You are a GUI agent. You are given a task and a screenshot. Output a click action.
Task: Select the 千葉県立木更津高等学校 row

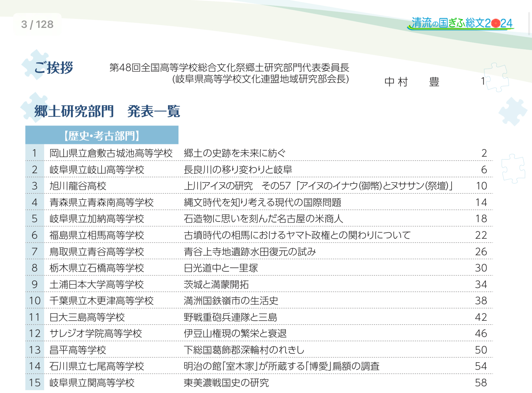pyautogui.click(x=101, y=301)
